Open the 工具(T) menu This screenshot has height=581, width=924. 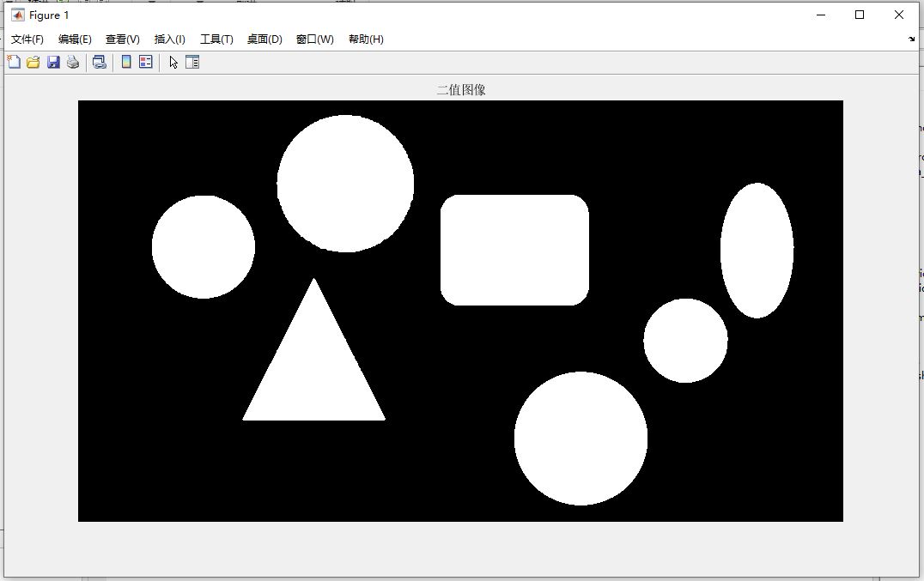[216, 39]
